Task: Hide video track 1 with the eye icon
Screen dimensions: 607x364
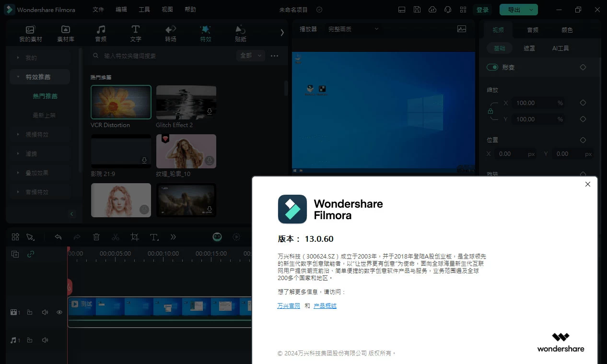Action: coord(59,312)
